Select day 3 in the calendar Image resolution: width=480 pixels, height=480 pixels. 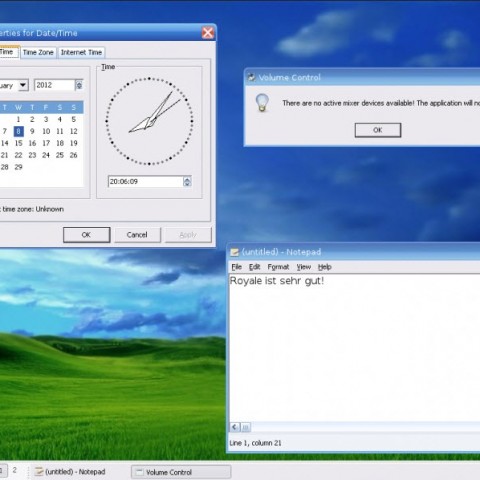point(46,119)
